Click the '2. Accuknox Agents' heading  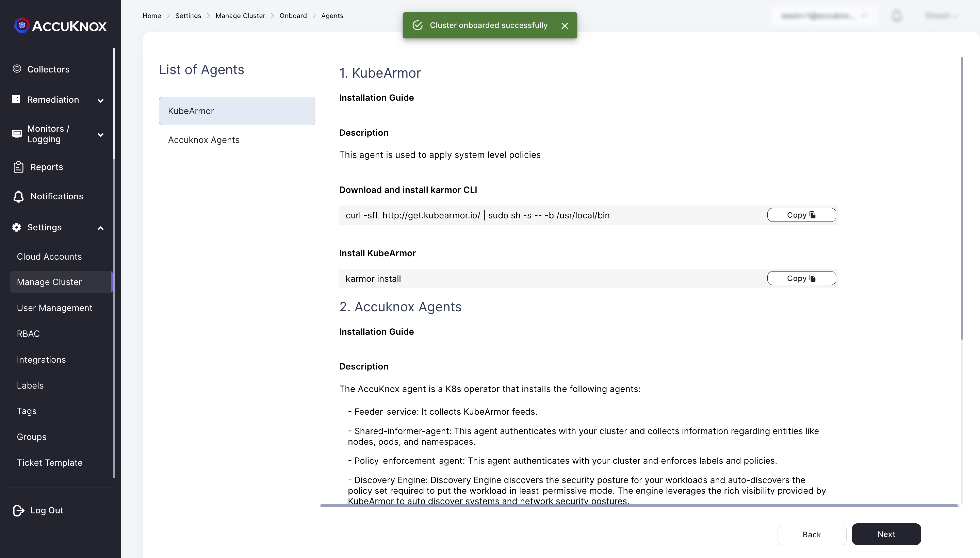click(400, 307)
